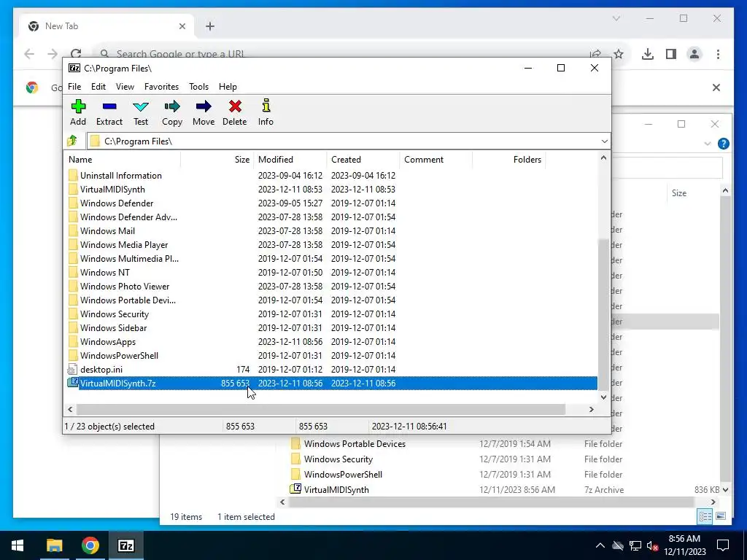Sort by the Size column header in 7-Zip
747x560 pixels.
[217, 160]
